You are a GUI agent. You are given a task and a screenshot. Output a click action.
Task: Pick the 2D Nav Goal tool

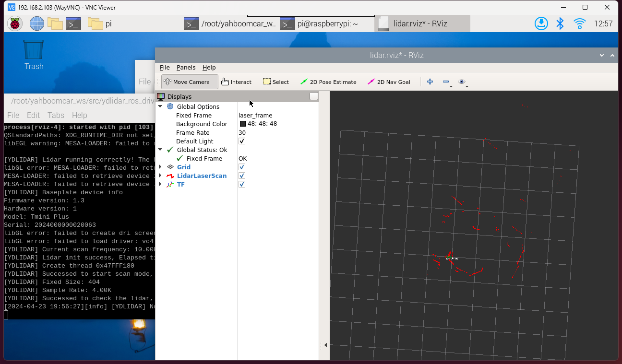389,82
